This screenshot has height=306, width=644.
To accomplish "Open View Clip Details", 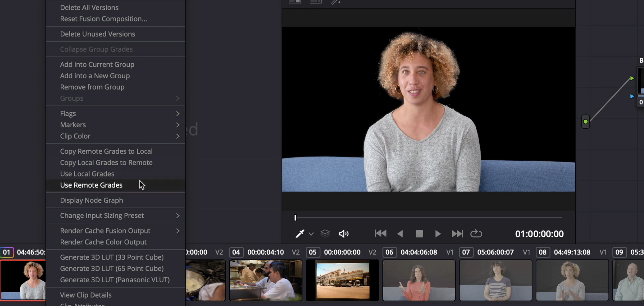I will [116, 295].
